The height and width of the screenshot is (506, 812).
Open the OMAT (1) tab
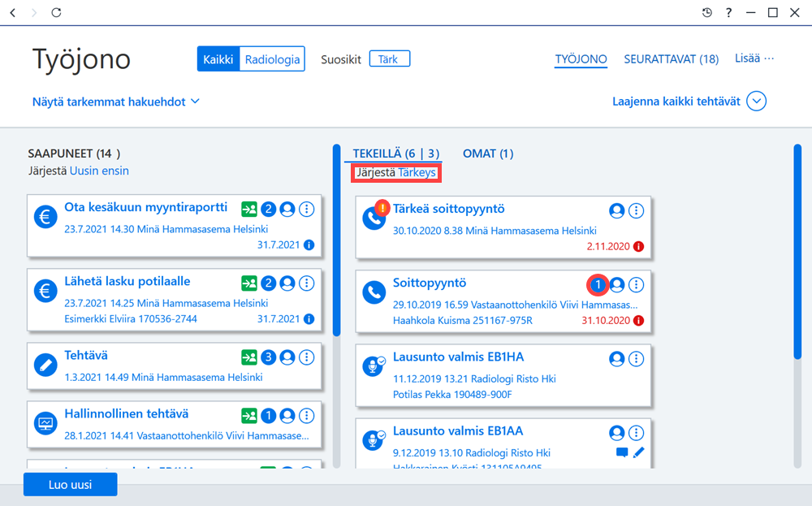488,154
